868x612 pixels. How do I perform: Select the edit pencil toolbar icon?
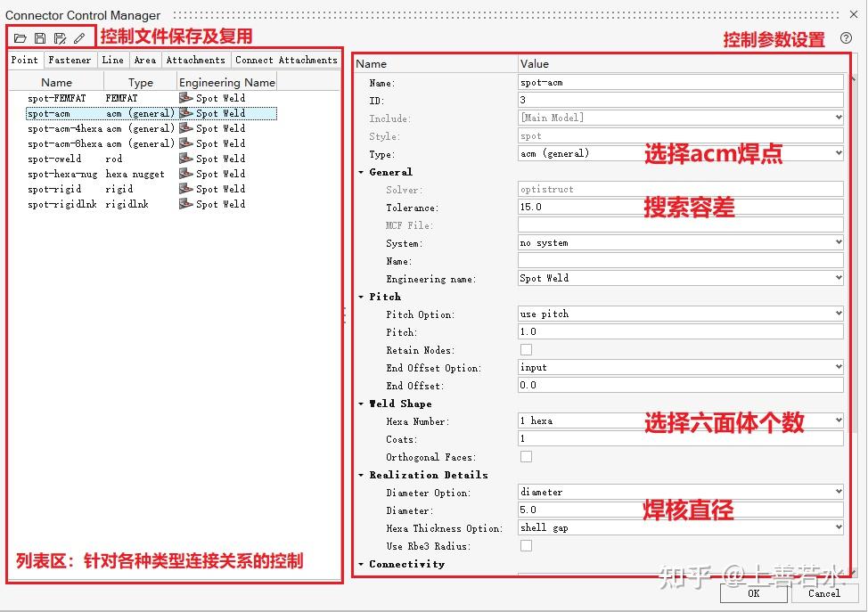coord(79,37)
